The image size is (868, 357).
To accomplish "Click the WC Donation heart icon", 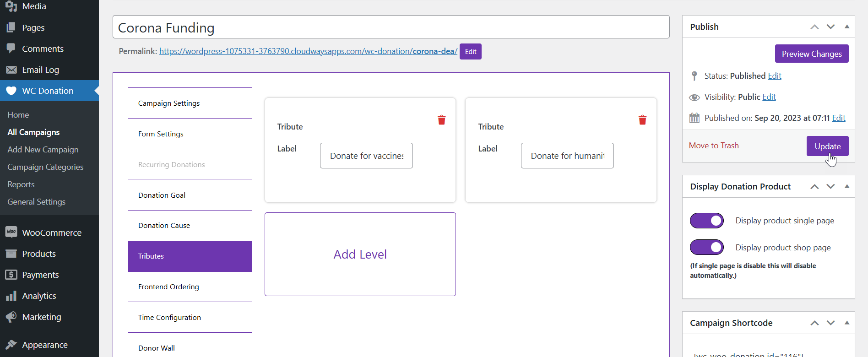I will coord(11,91).
